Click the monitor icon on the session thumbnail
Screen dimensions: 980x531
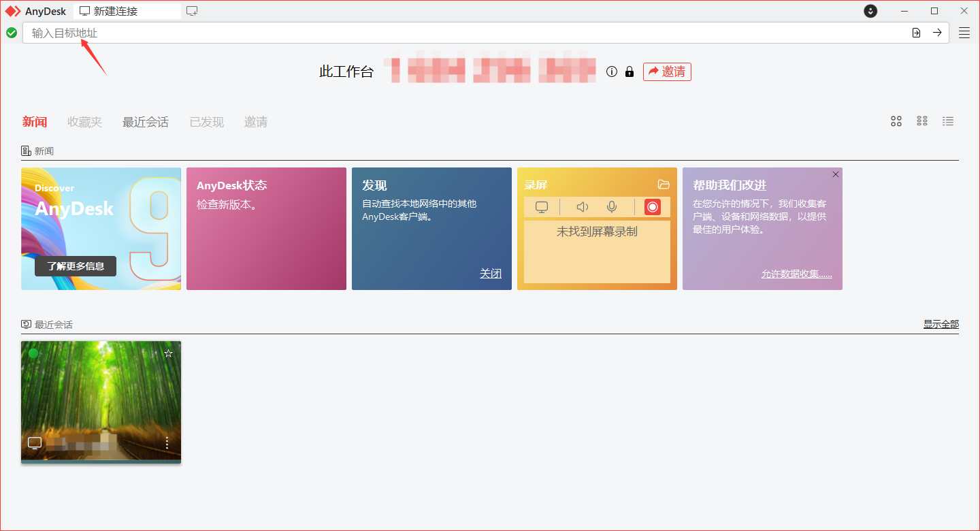tap(35, 443)
